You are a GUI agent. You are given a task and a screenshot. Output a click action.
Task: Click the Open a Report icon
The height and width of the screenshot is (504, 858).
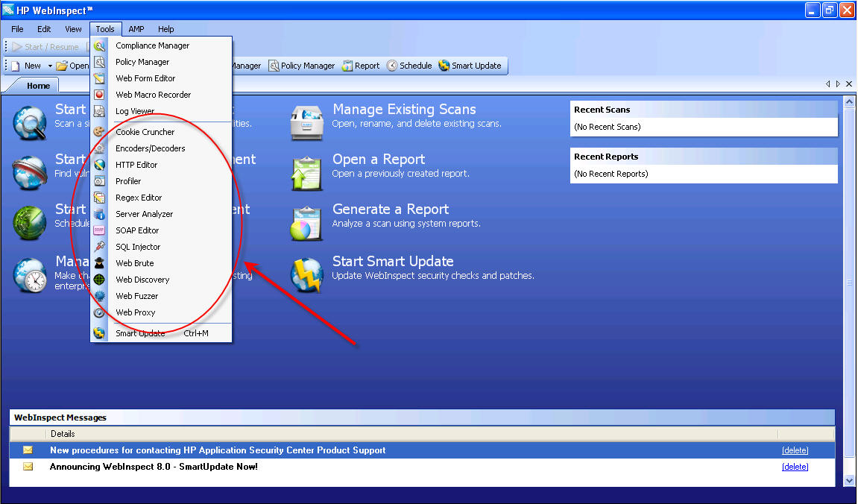click(307, 172)
